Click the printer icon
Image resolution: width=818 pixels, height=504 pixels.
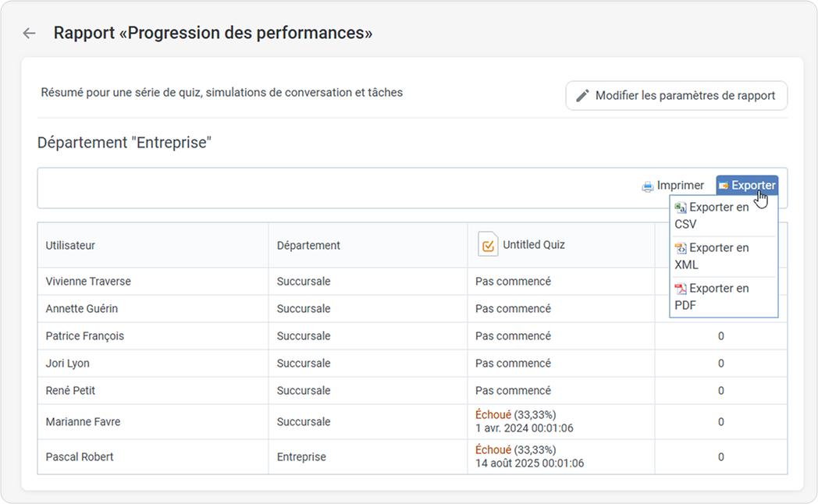[x=647, y=186]
